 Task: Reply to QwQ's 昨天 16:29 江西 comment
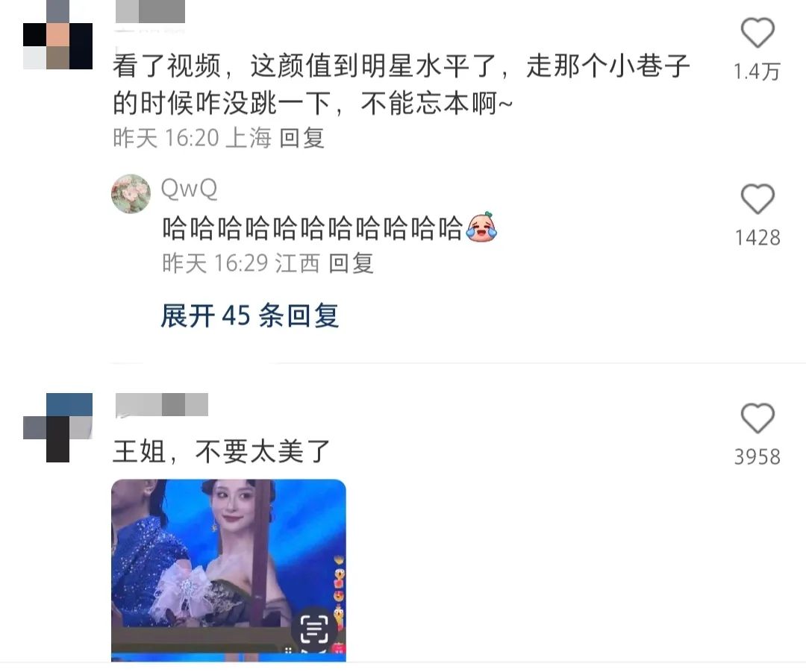pyautogui.click(x=351, y=263)
